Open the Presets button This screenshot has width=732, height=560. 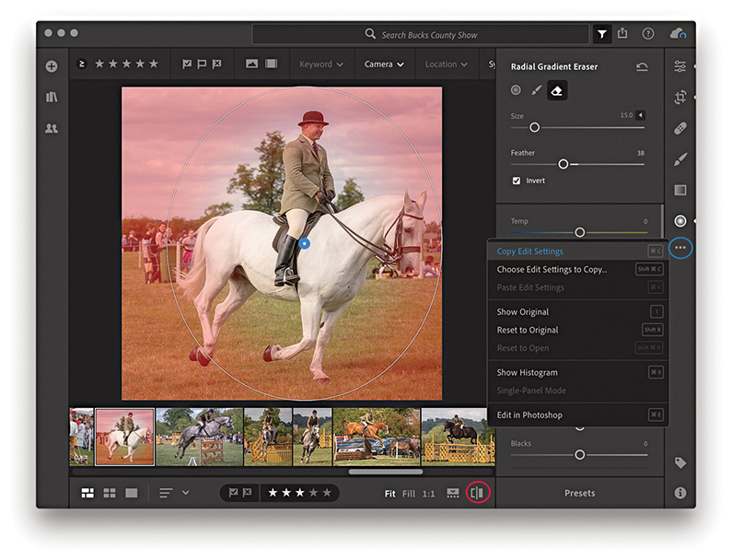coord(579,493)
